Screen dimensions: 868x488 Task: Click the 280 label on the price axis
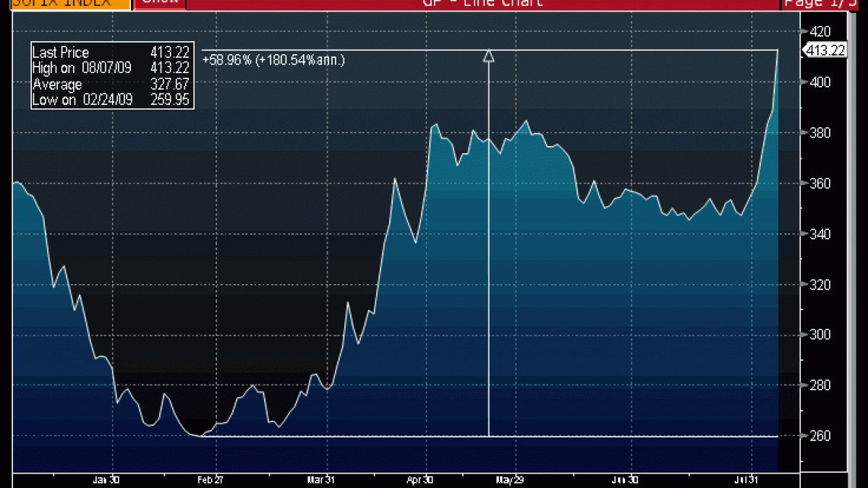(x=820, y=385)
